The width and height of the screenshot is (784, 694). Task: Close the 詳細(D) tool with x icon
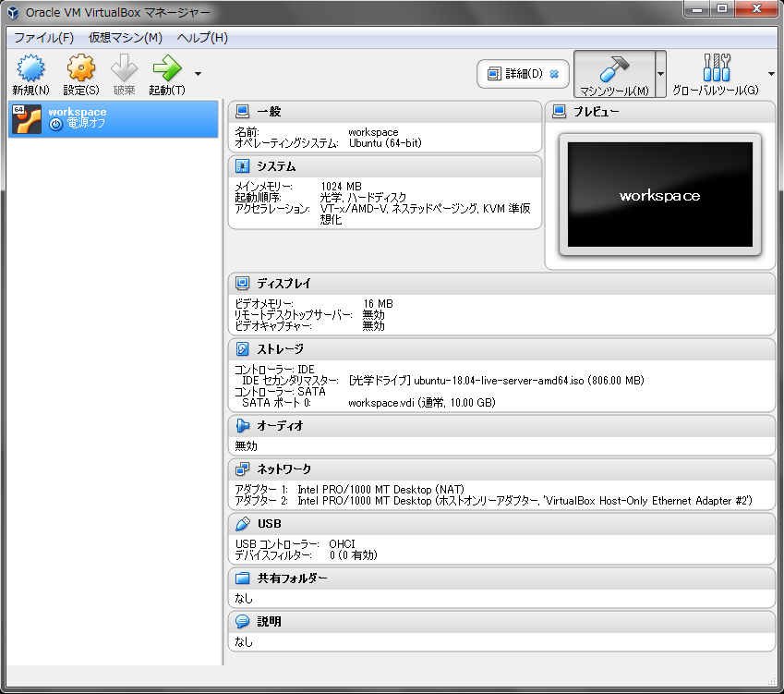[x=554, y=74]
